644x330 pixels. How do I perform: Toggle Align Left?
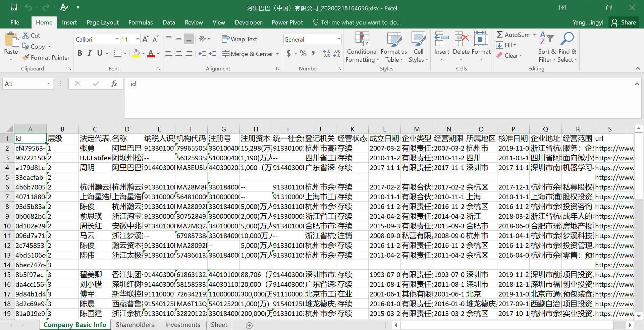pos(169,54)
